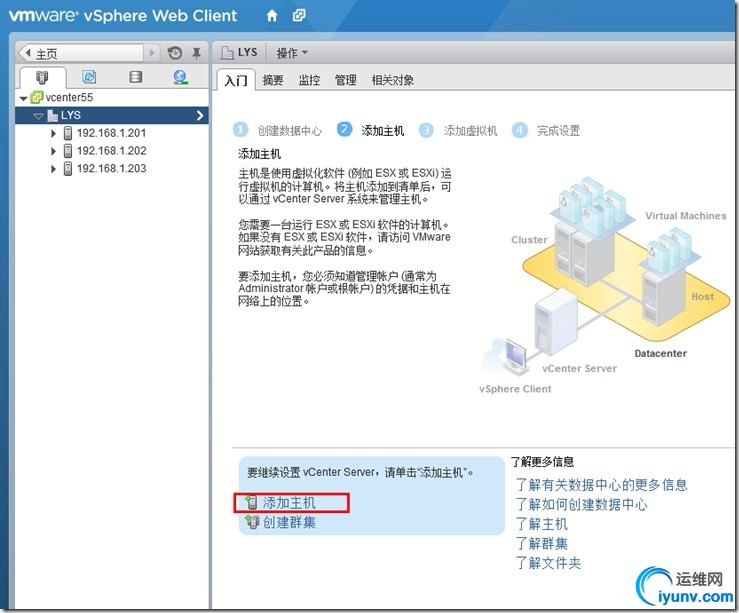This screenshot has width=739, height=613.
Task: Select step 1 创建数据中心
Action: 277,130
